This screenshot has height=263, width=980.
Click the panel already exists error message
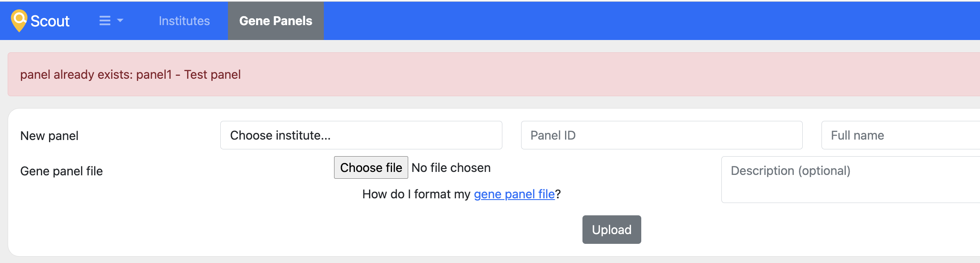(130, 74)
